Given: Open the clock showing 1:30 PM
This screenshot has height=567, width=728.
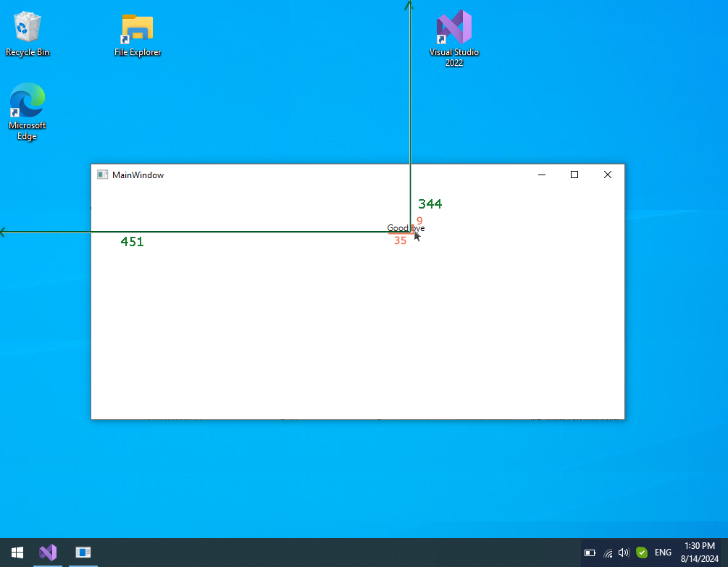Looking at the screenshot, I should tap(698, 553).
